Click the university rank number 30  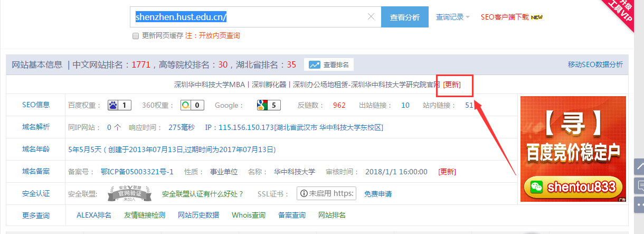point(223,65)
